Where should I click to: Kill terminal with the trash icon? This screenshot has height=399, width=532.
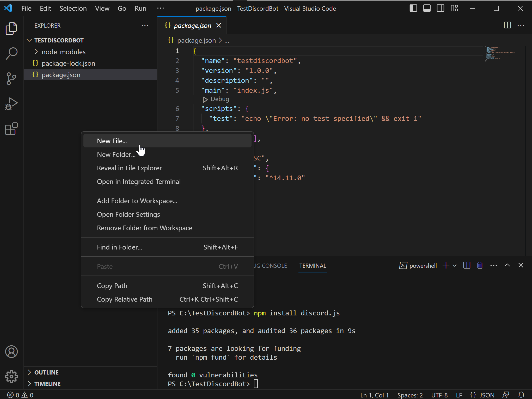coord(480,265)
